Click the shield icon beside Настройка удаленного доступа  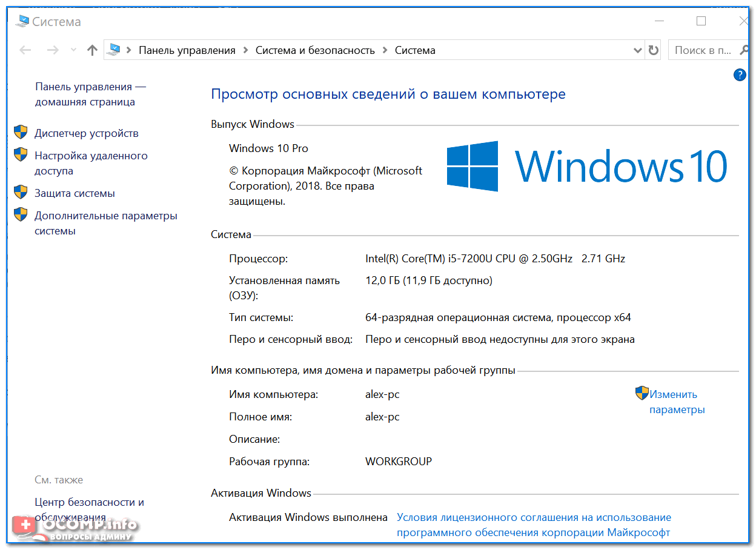click(21, 155)
